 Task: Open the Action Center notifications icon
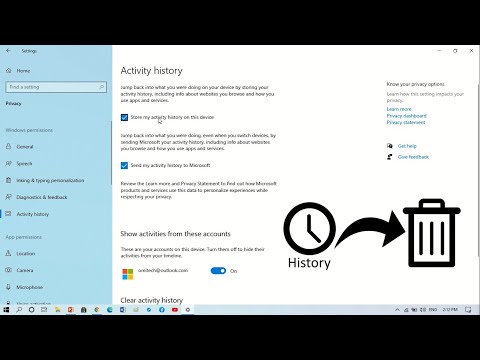click(468, 310)
